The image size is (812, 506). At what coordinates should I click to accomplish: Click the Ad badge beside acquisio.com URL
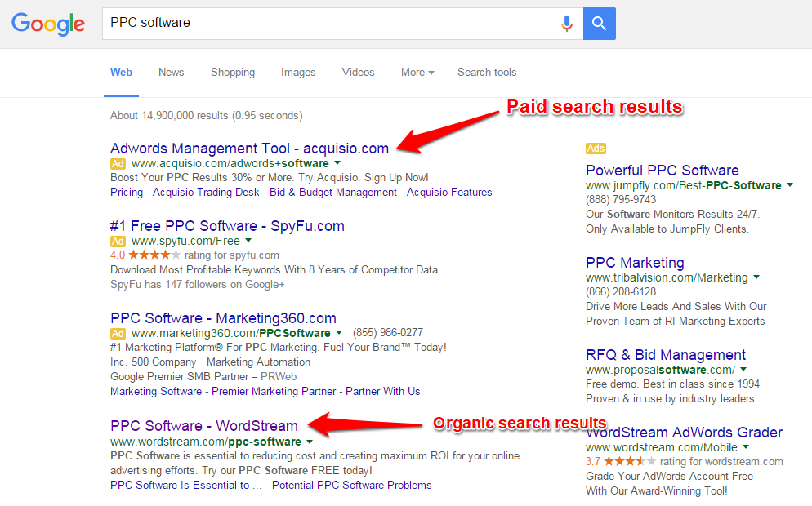[118, 164]
